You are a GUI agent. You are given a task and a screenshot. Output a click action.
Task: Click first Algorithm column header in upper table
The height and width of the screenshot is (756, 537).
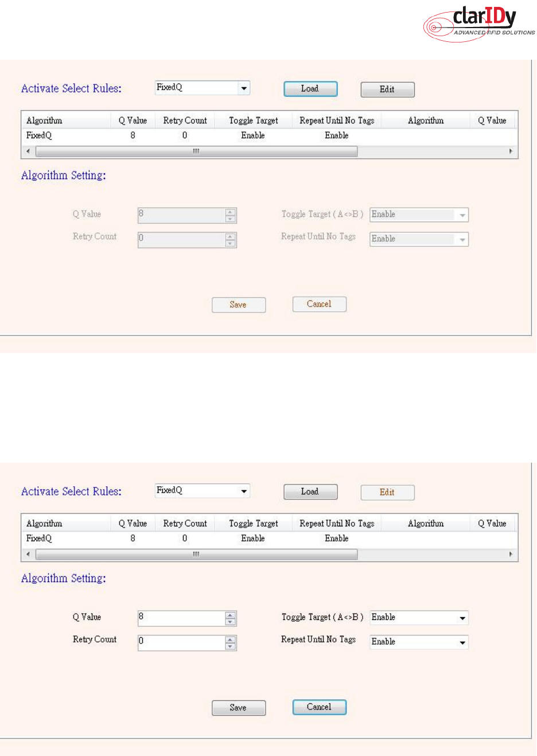point(66,121)
